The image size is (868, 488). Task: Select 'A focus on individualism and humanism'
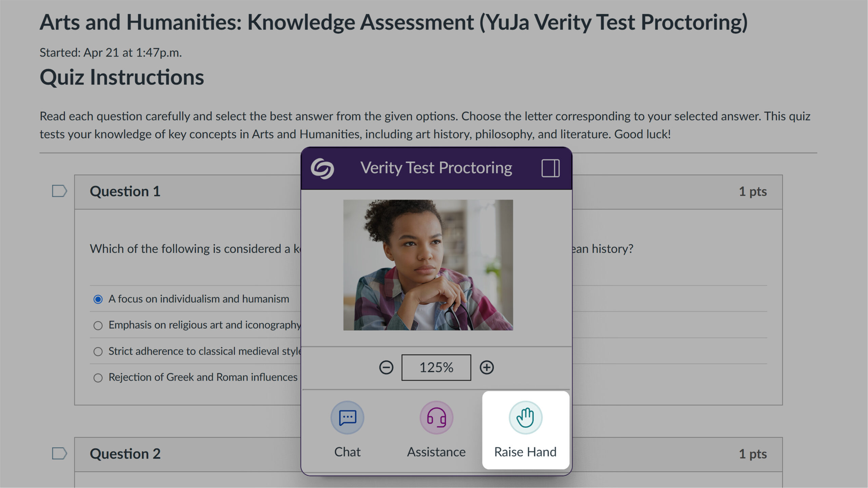[x=98, y=299]
